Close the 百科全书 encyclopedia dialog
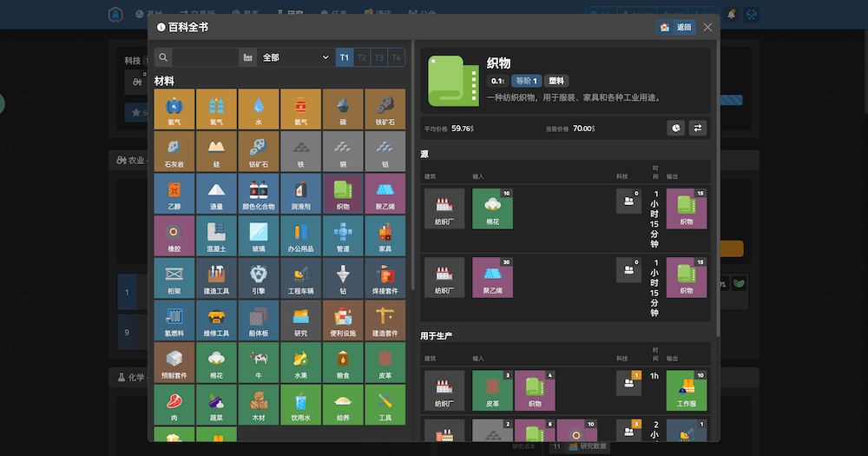Viewport: 868px width, 456px height. [707, 27]
